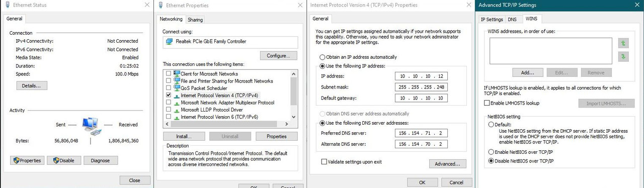
Task: Select Microsoft LLDP Protocol Driver icon
Action: coord(177,110)
